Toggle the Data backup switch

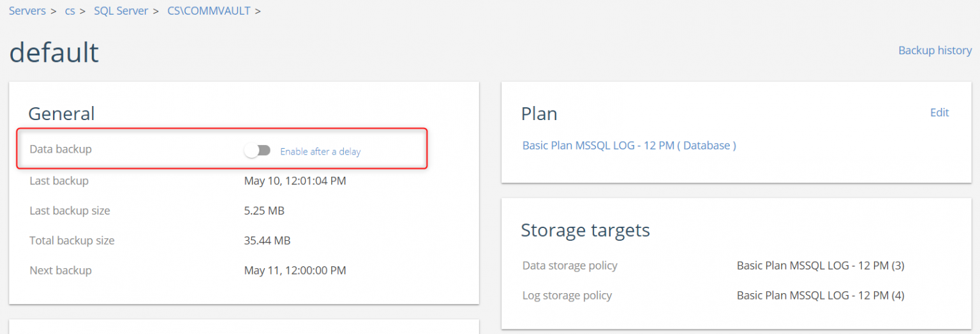click(x=257, y=151)
